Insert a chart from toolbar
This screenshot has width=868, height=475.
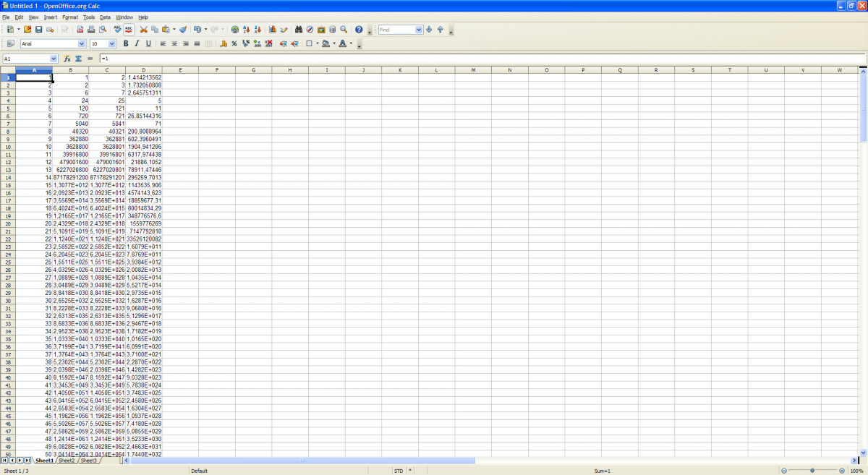[273, 30]
